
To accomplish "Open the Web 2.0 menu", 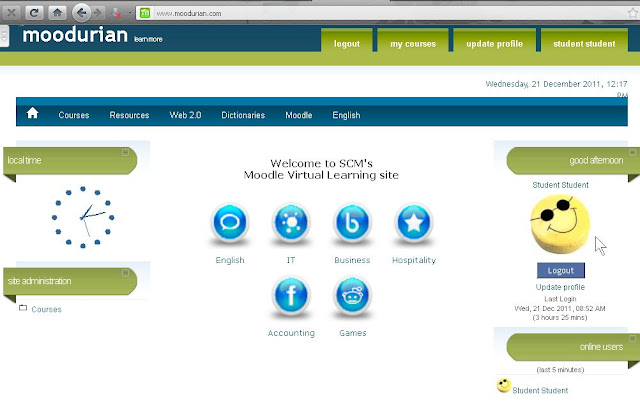I will (185, 115).
